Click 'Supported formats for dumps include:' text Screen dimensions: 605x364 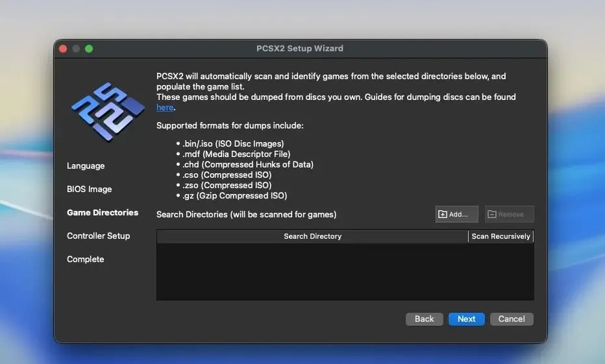[230, 126]
